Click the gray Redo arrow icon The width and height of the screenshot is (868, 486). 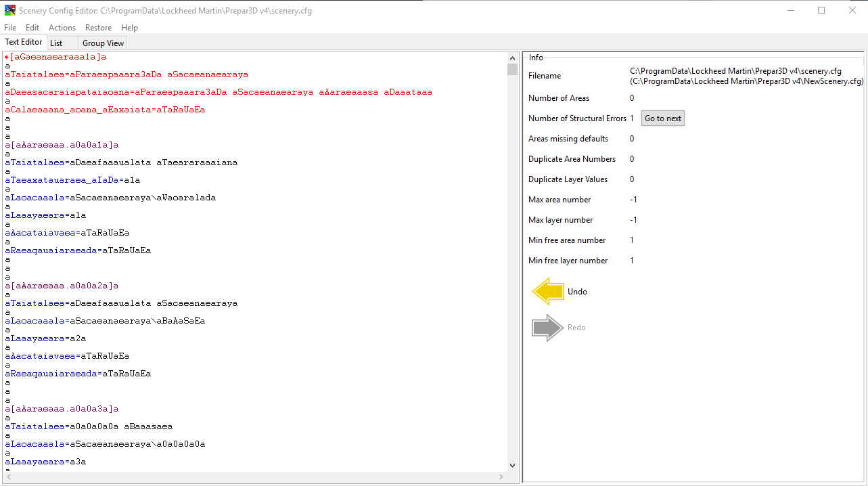548,328
